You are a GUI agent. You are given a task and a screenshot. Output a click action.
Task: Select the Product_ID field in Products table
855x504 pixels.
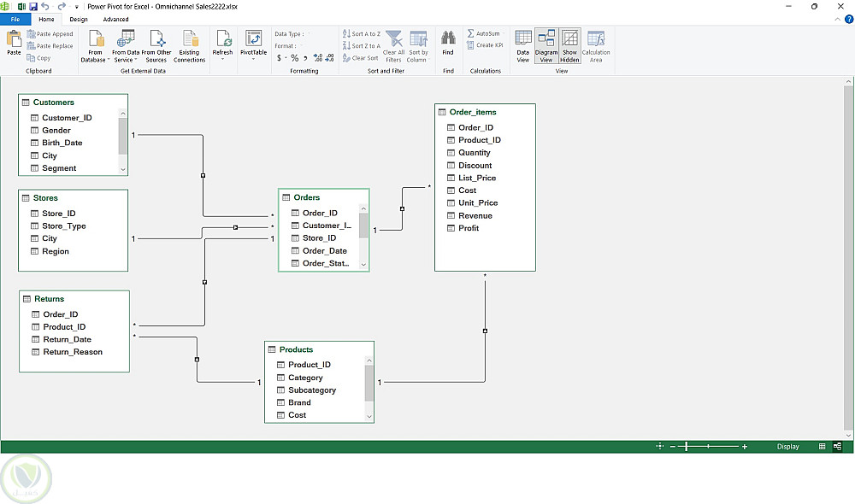[x=309, y=365]
